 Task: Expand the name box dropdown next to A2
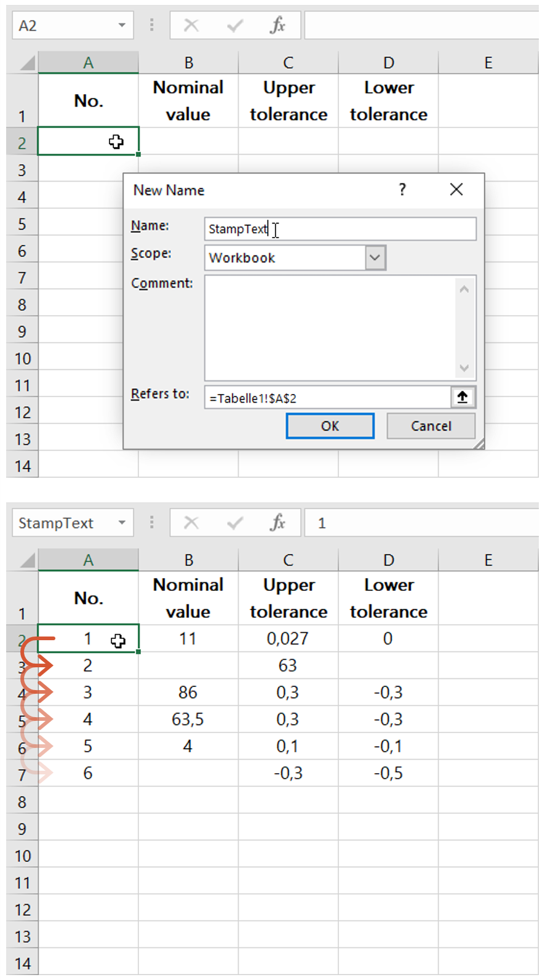pyautogui.click(x=122, y=25)
